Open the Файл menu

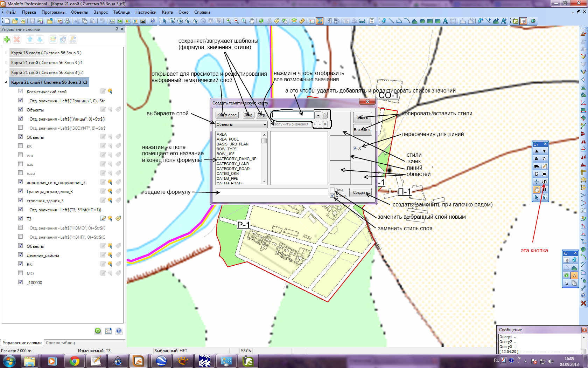pyautogui.click(x=11, y=12)
